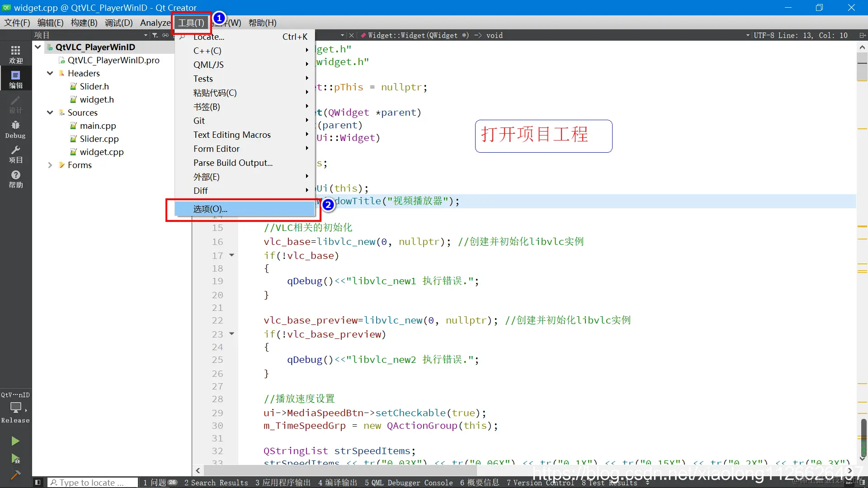The image size is (868, 488).
Task: Collapse the QtVLC_PlayerWinID project node
Action: pos(38,47)
